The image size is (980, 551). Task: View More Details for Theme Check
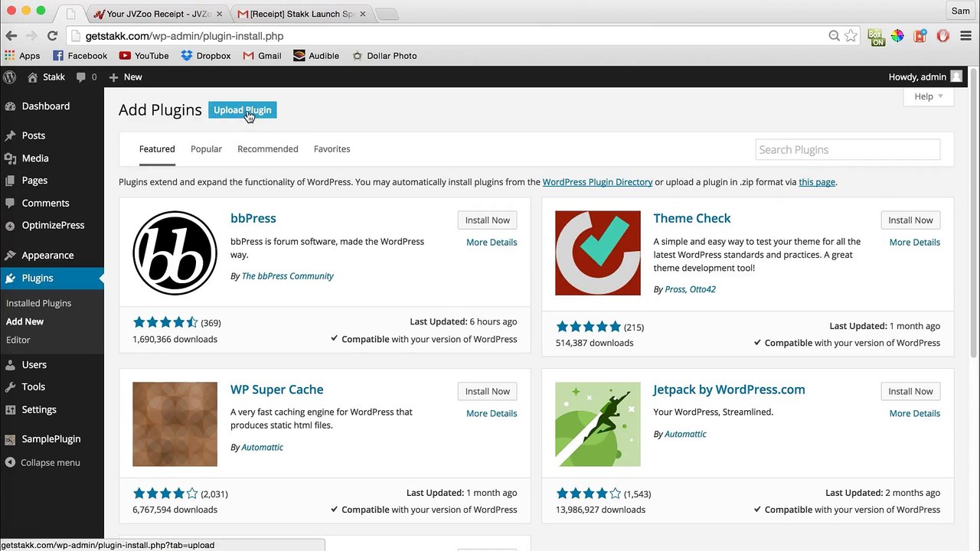pyautogui.click(x=914, y=242)
